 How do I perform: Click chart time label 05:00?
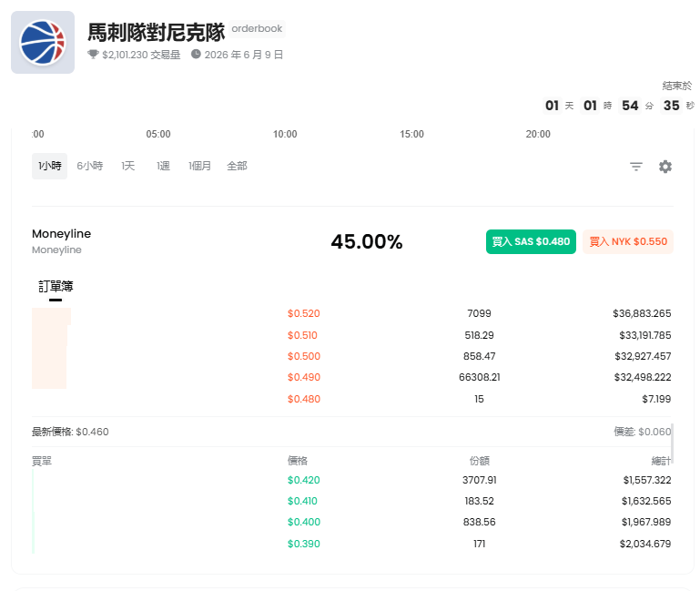[158, 134]
